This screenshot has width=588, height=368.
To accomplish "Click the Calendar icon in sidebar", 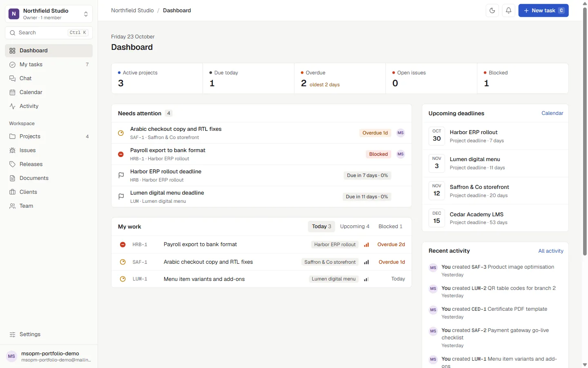I will (x=12, y=92).
